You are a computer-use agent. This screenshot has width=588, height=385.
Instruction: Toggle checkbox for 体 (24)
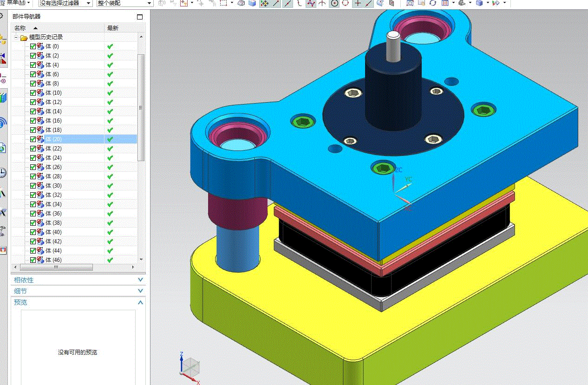(x=33, y=158)
